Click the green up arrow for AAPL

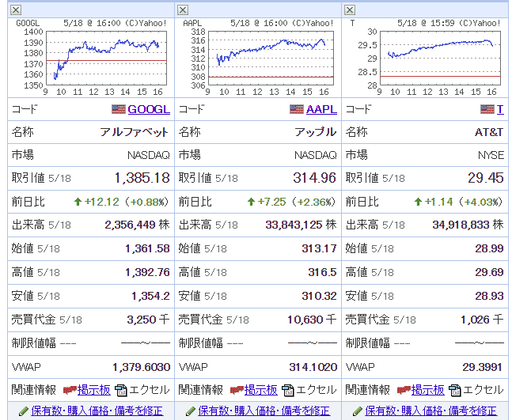(x=251, y=202)
